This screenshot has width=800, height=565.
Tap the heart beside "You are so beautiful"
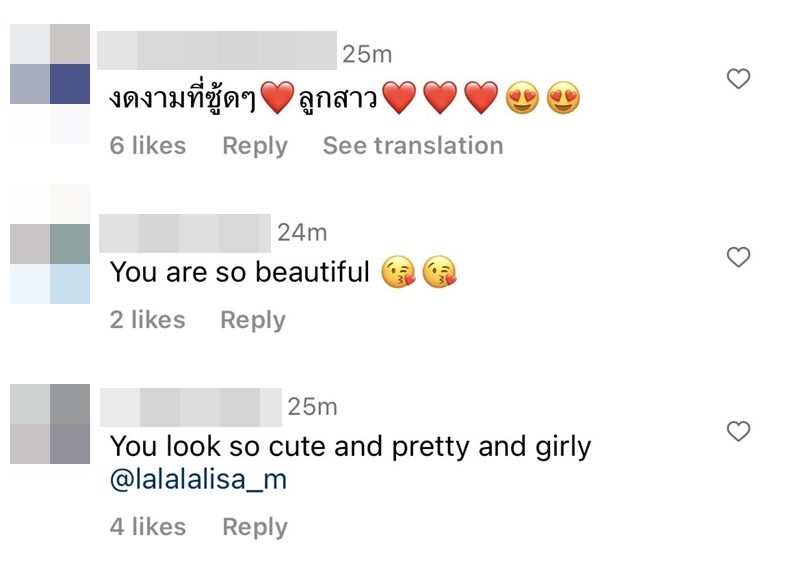(738, 258)
